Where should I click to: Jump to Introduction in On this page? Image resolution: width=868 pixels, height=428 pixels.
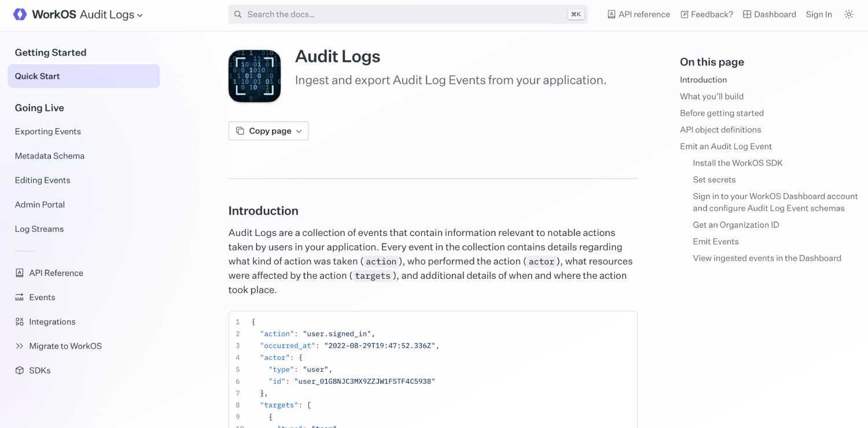tap(703, 80)
